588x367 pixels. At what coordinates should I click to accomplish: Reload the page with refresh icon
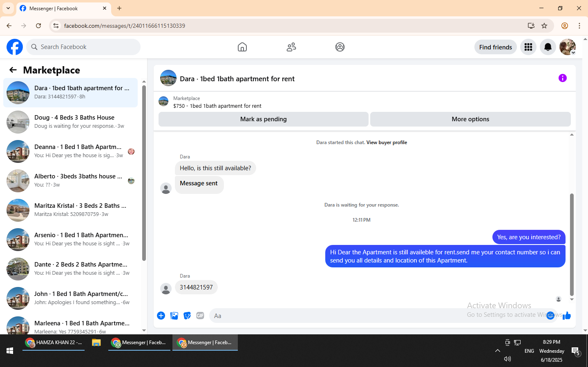click(x=38, y=26)
